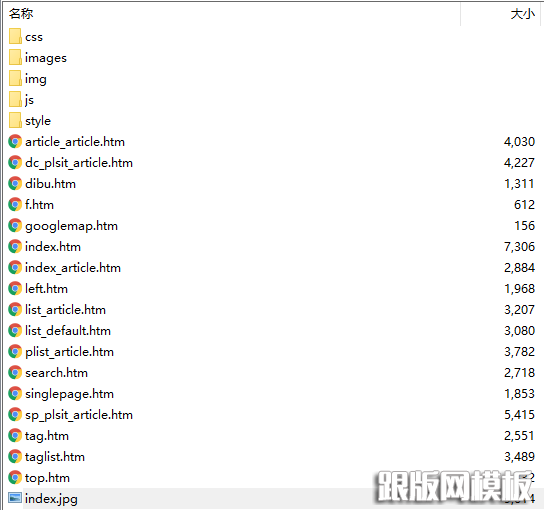Select the taglist.htm file
544x510 pixels.
[55, 457]
